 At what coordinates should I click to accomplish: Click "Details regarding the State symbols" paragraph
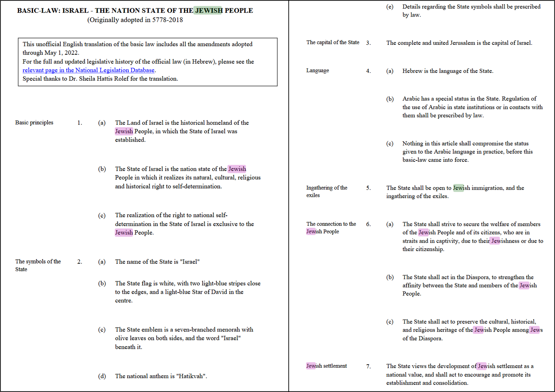[471, 11]
